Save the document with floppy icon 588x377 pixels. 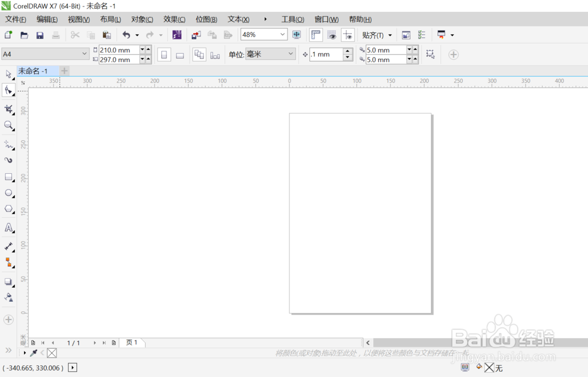[40, 35]
